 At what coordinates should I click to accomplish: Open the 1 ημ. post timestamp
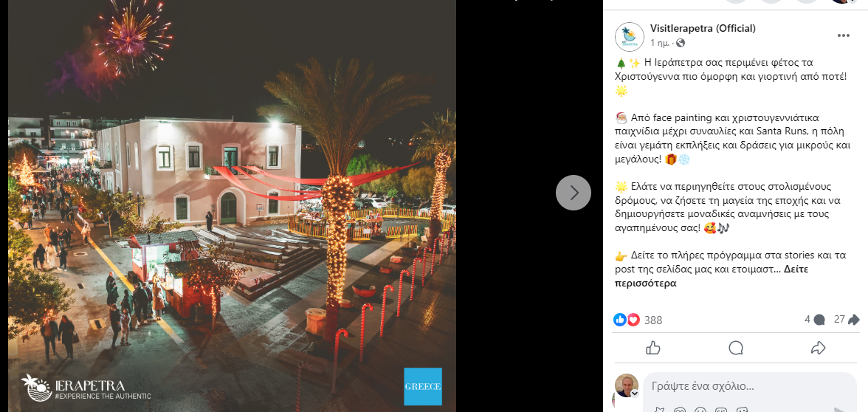point(660,43)
